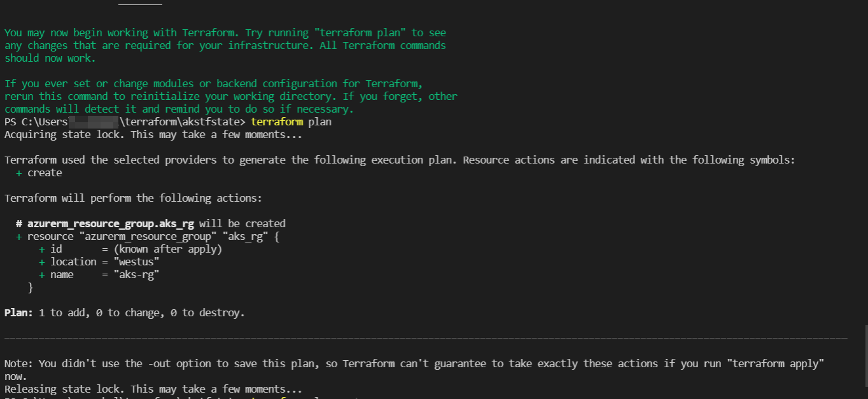Click the 'Plan: 1 to add' summary line

125,312
